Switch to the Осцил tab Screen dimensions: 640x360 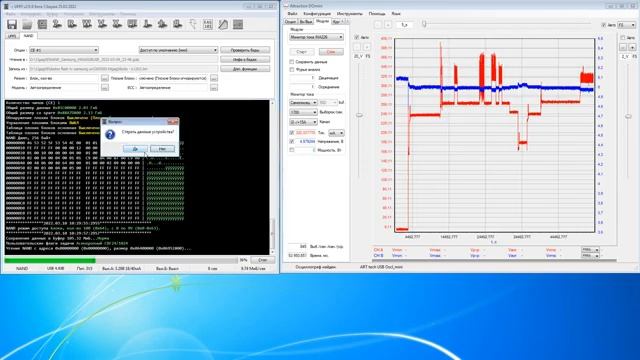pos(291,21)
